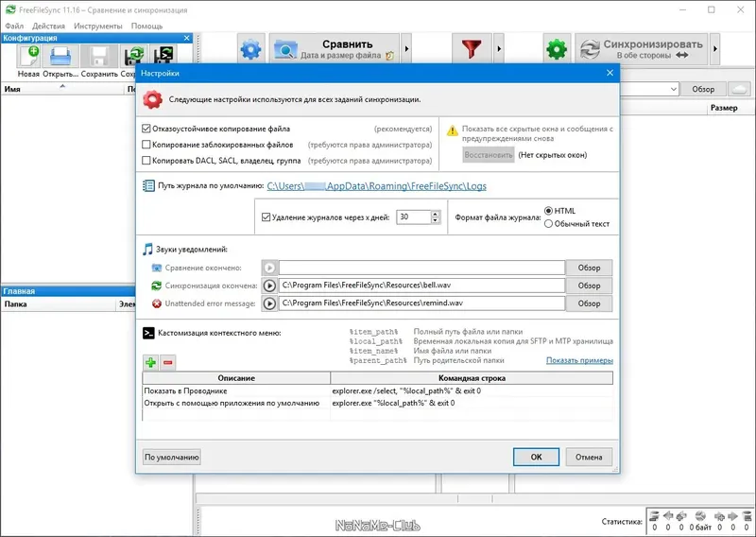Image resolution: width=756 pixels, height=537 pixels.
Task: Open the red funnel filter settings
Action: click(x=472, y=49)
